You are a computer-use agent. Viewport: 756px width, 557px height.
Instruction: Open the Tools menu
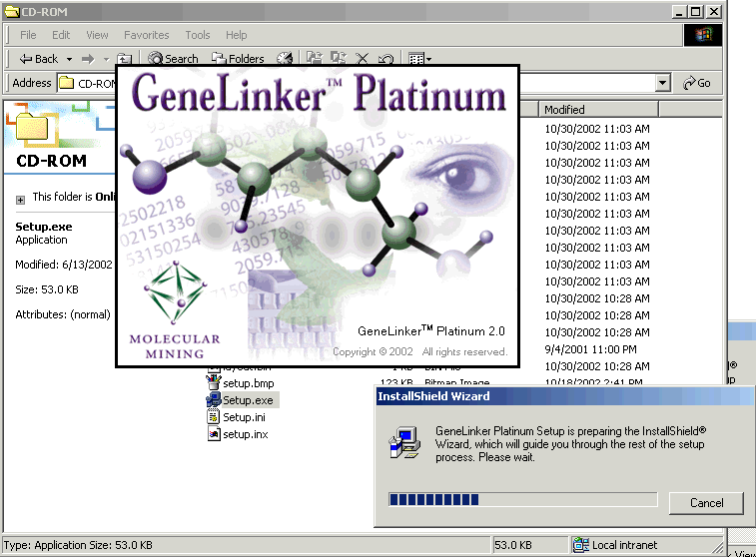(x=198, y=35)
